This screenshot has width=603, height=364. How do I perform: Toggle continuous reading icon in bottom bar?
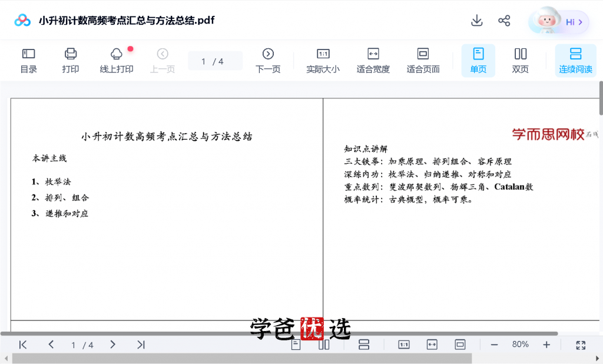click(364, 345)
